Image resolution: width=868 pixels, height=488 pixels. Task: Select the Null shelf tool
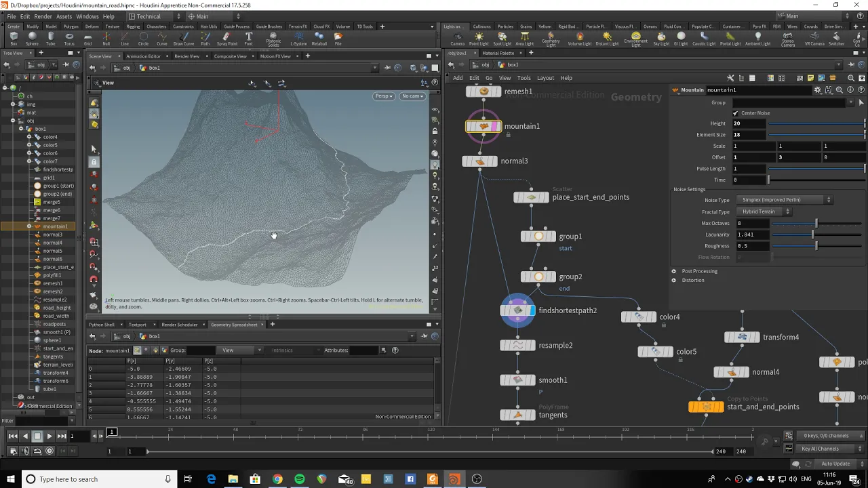pos(106,39)
